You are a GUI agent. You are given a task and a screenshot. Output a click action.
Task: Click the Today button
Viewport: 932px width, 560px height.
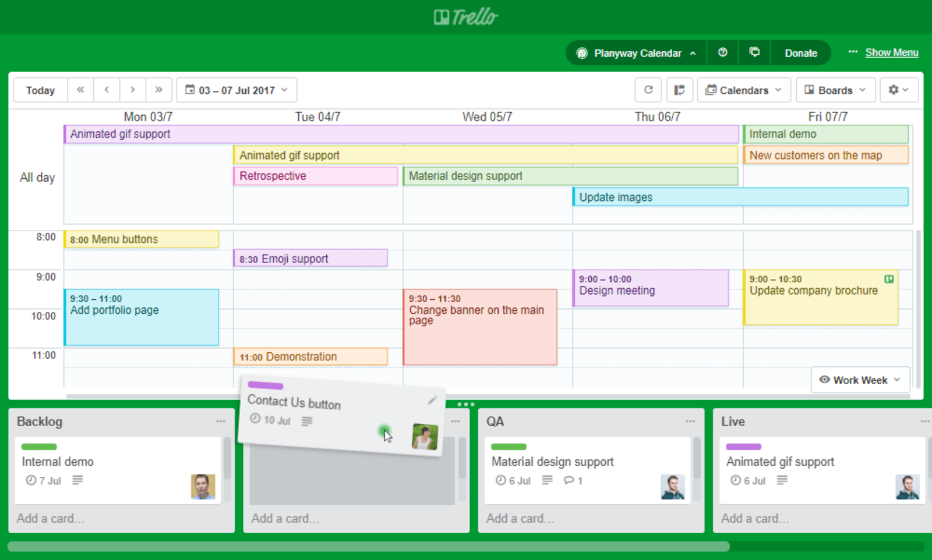(x=40, y=90)
